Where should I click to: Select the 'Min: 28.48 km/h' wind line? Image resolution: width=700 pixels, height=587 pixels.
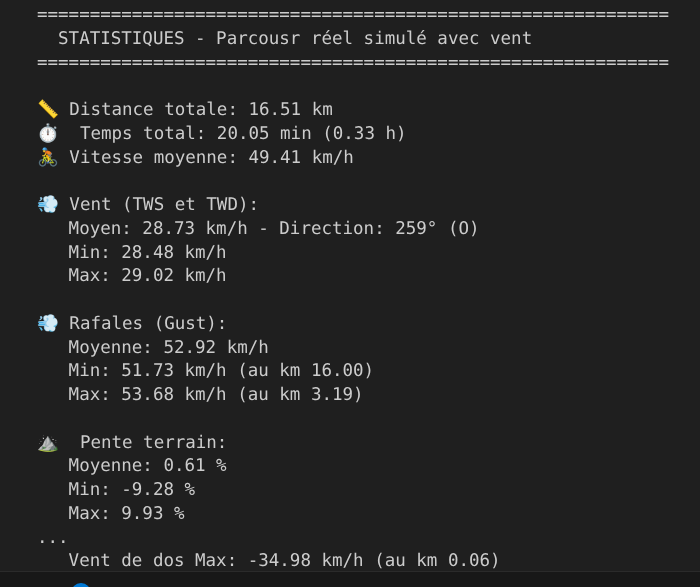point(147,252)
